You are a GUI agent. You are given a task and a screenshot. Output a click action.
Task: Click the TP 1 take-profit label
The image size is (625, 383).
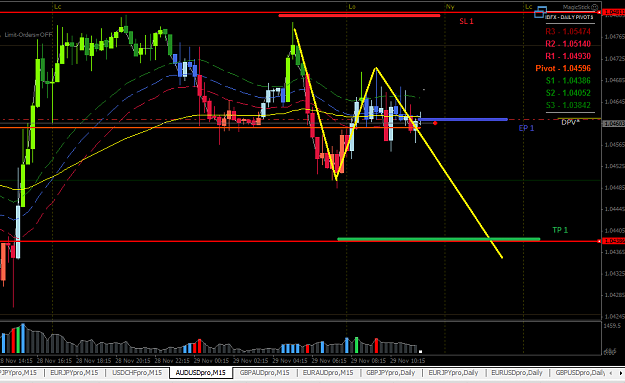(560, 230)
